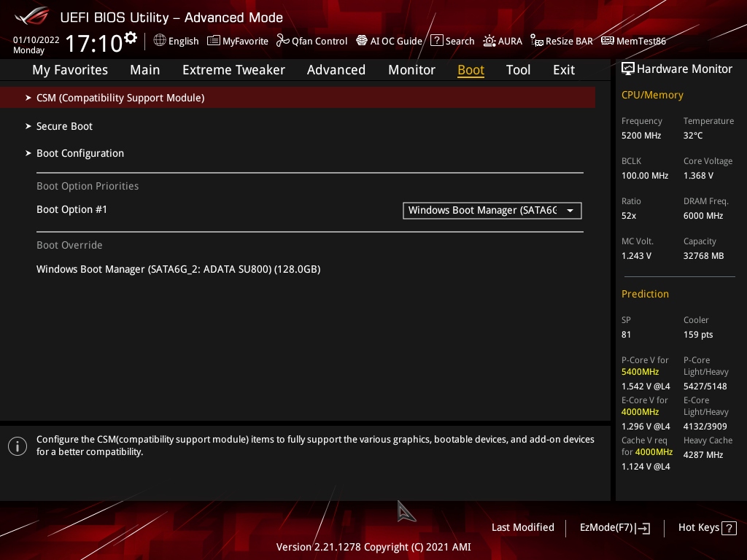Expand CSM (Compatibility Support Module) submenu

click(x=298, y=98)
